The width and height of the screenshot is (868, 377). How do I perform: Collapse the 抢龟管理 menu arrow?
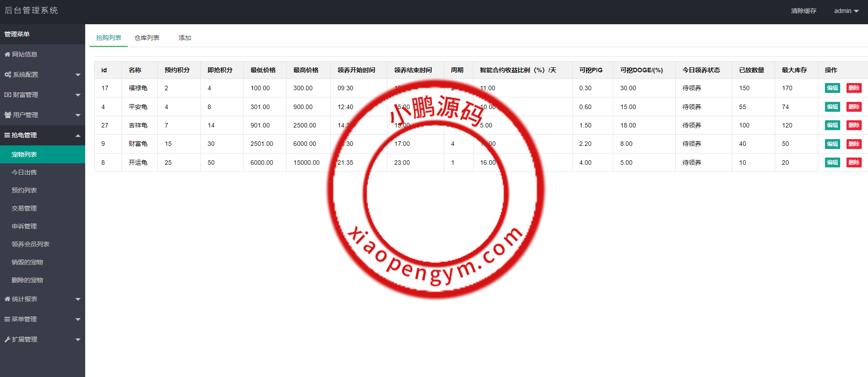(x=78, y=136)
